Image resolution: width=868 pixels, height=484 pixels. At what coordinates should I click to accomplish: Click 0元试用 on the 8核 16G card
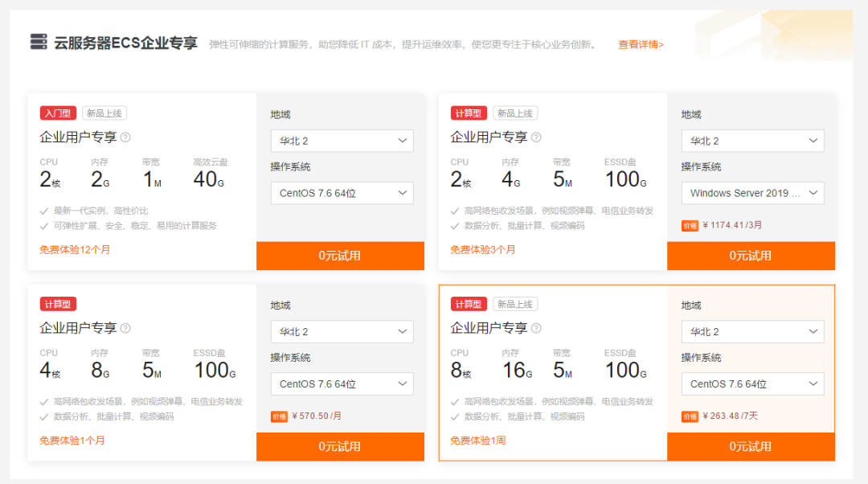point(751,446)
